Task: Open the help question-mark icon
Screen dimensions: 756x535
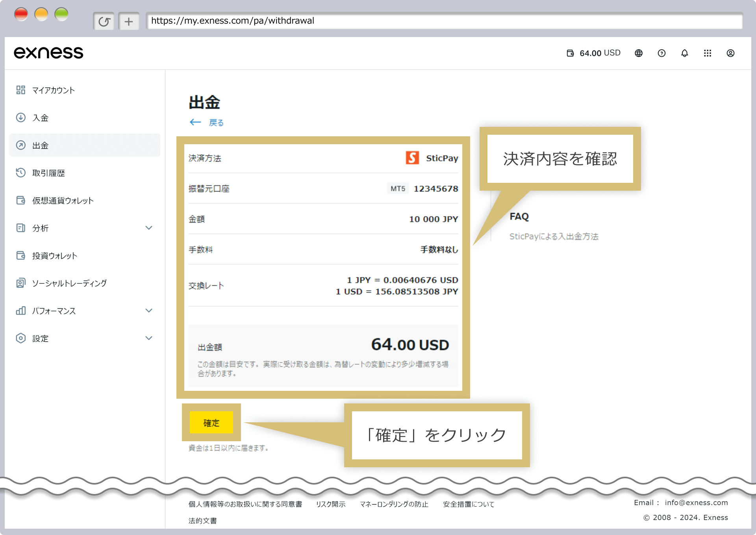Action: tap(661, 53)
